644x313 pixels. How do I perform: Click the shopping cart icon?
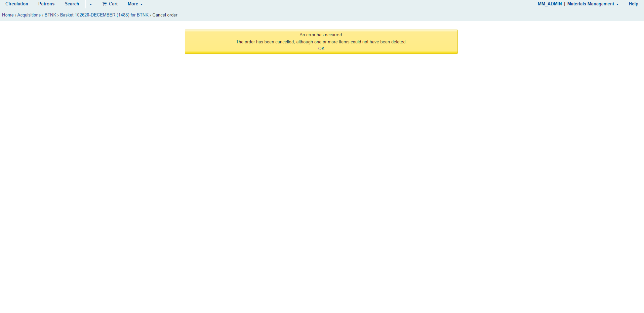click(x=105, y=4)
